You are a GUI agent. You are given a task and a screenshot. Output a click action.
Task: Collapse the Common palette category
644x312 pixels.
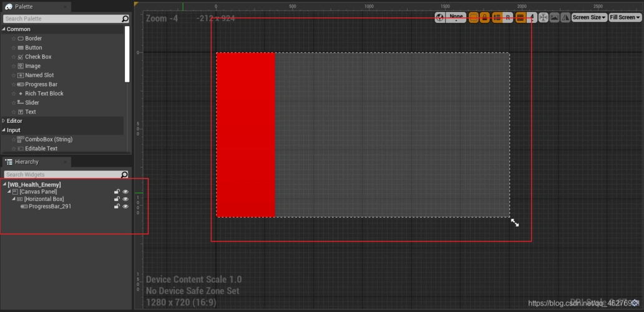tap(4, 29)
